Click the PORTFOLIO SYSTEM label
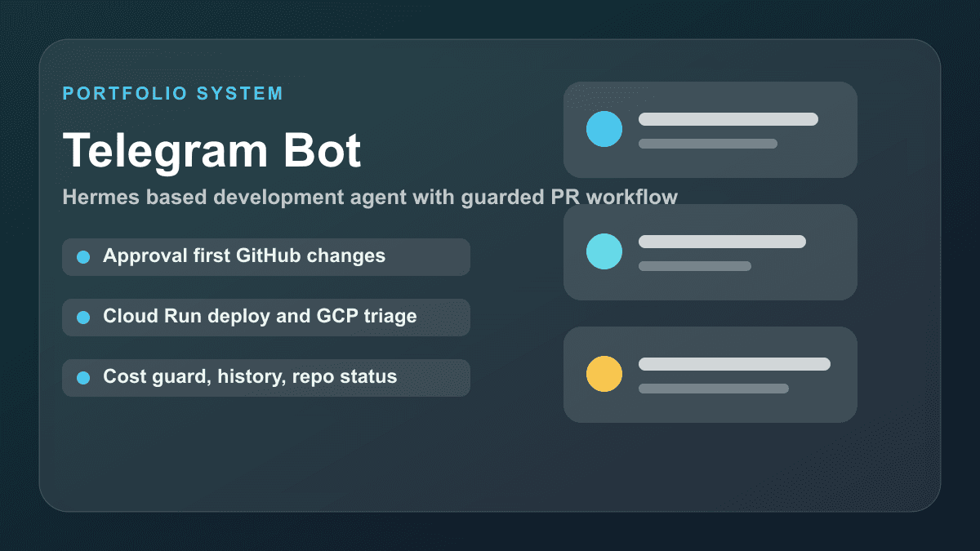Screen dimensions: 980x551 [173, 93]
